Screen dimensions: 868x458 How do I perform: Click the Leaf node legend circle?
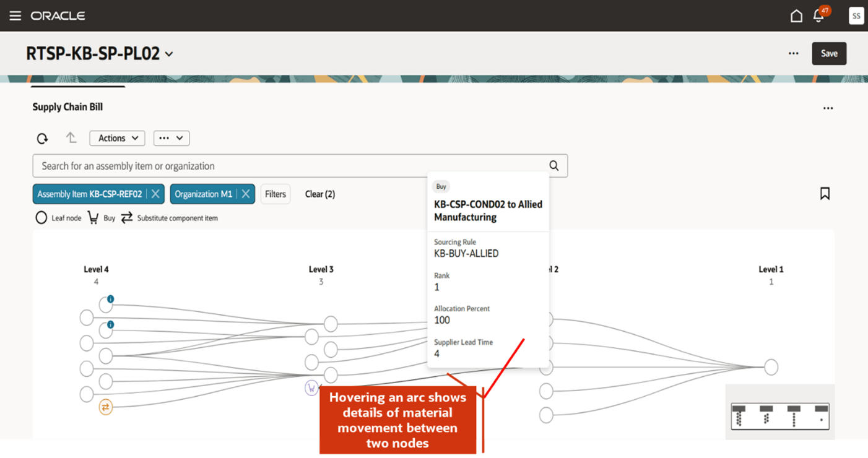[x=41, y=218]
